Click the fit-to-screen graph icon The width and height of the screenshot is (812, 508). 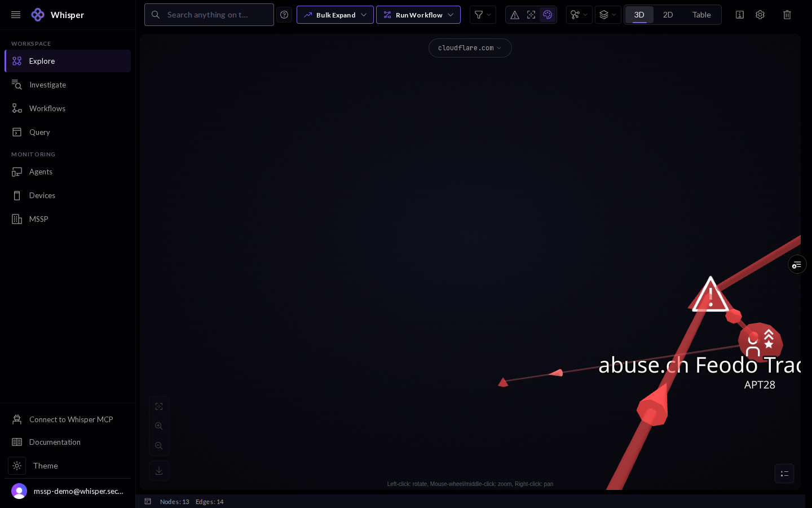159,406
